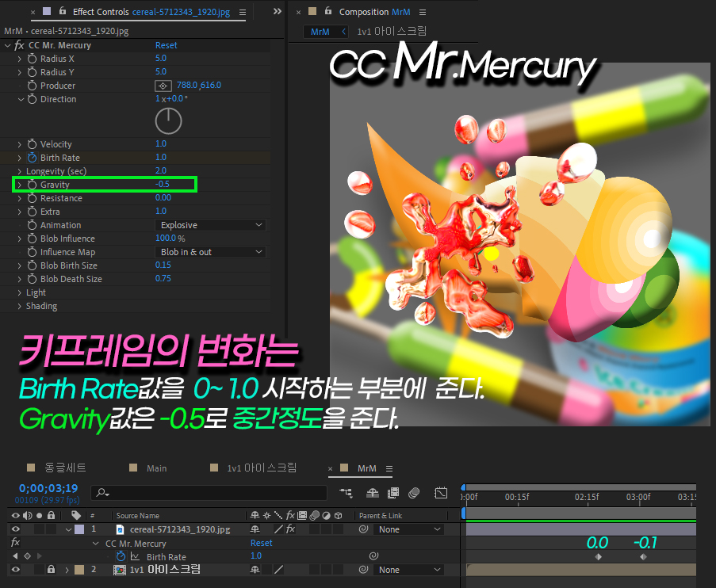Click the Birth Rate property pick whip
The image size is (716, 588).
pos(373,556)
